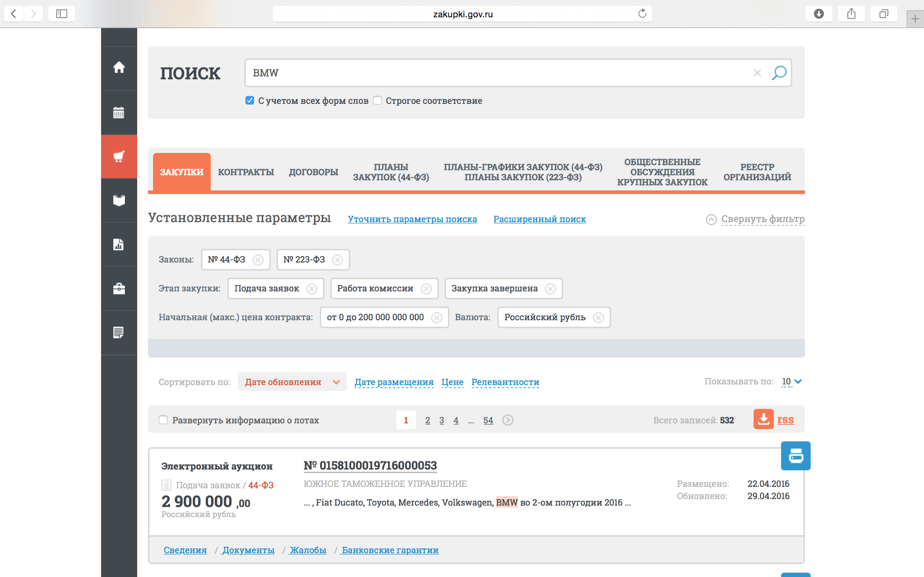Open Сведения for the auction
This screenshot has height=577, width=924.
coord(185,550)
